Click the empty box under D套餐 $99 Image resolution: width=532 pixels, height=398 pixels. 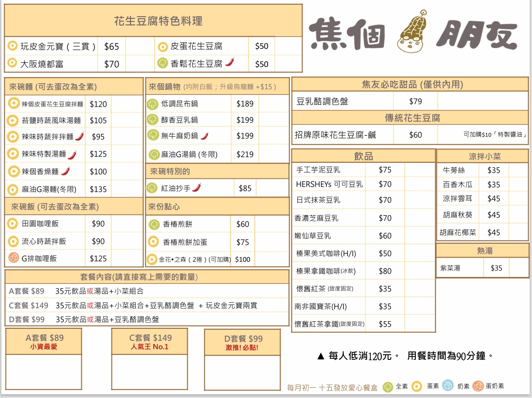click(x=242, y=372)
